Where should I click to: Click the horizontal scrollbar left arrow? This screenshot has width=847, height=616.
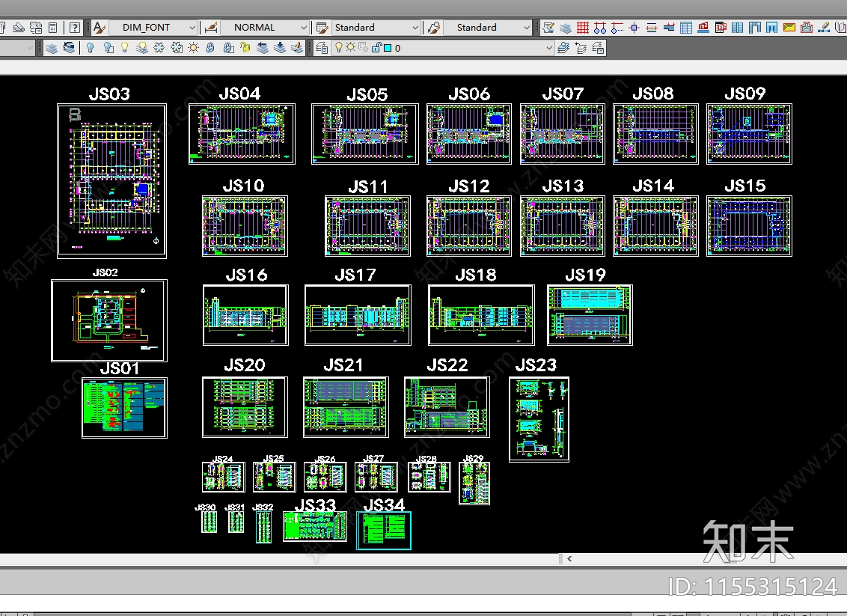[x=569, y=558]
